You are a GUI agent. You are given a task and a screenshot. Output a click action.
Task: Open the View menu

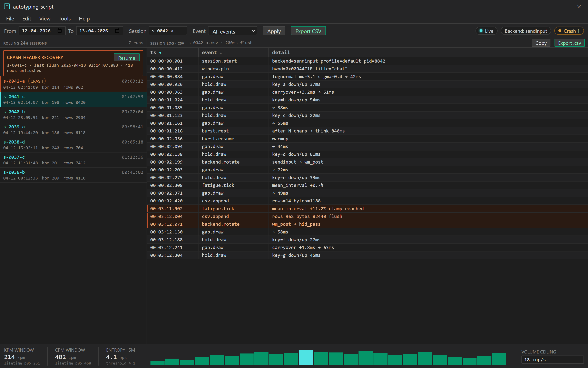tap(45, 18)
